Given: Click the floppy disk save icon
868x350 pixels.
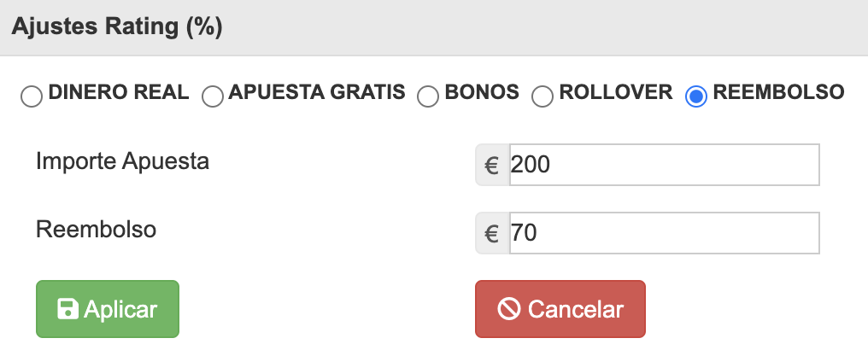Looking at the screenshot, I should click(x=67, y=309).
